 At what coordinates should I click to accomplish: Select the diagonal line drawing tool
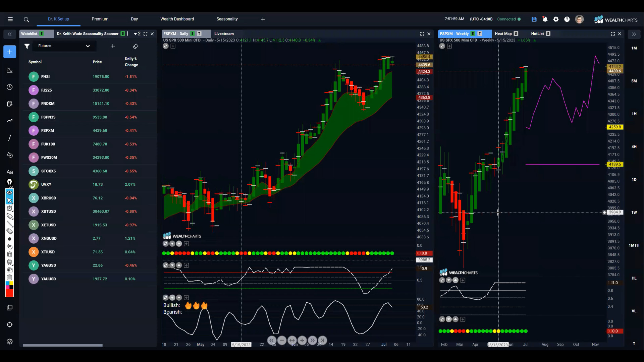pos(10,138)
